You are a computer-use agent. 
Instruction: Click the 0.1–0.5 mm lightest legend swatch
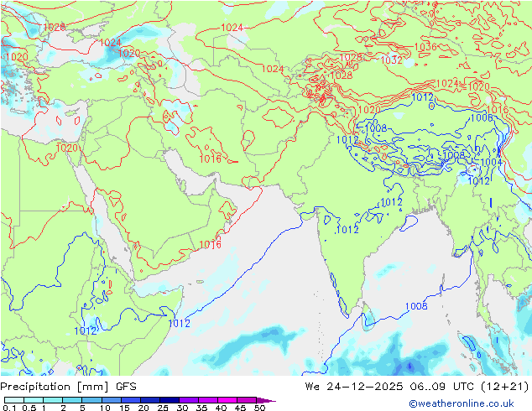point(14,400)
